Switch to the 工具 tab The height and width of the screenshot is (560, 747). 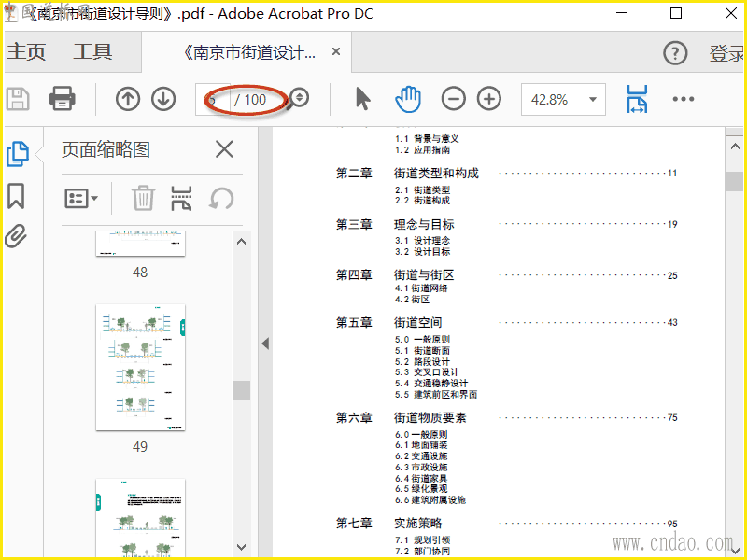pyautogui.click(x=92, y=51)
